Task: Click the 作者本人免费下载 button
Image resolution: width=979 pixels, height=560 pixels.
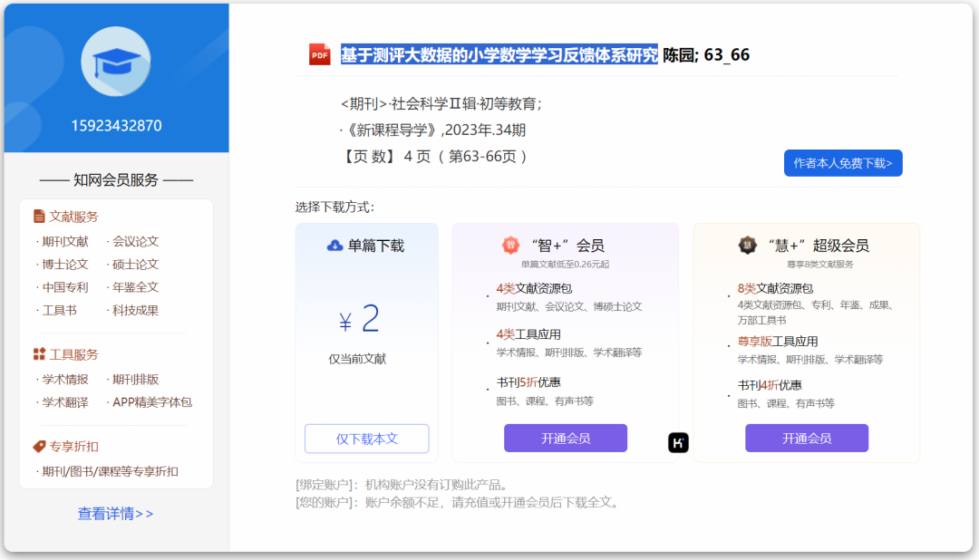Action: tap(842, 163)
